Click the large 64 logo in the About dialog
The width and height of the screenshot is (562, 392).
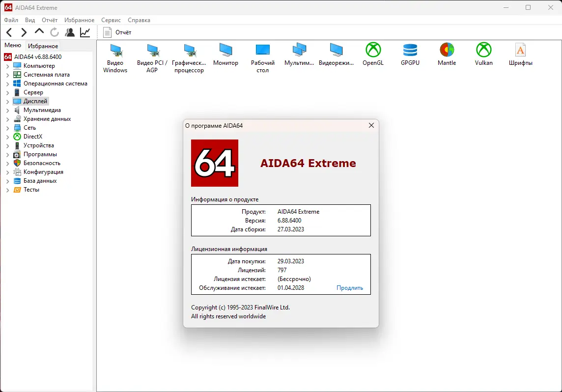tap(215, 163)
